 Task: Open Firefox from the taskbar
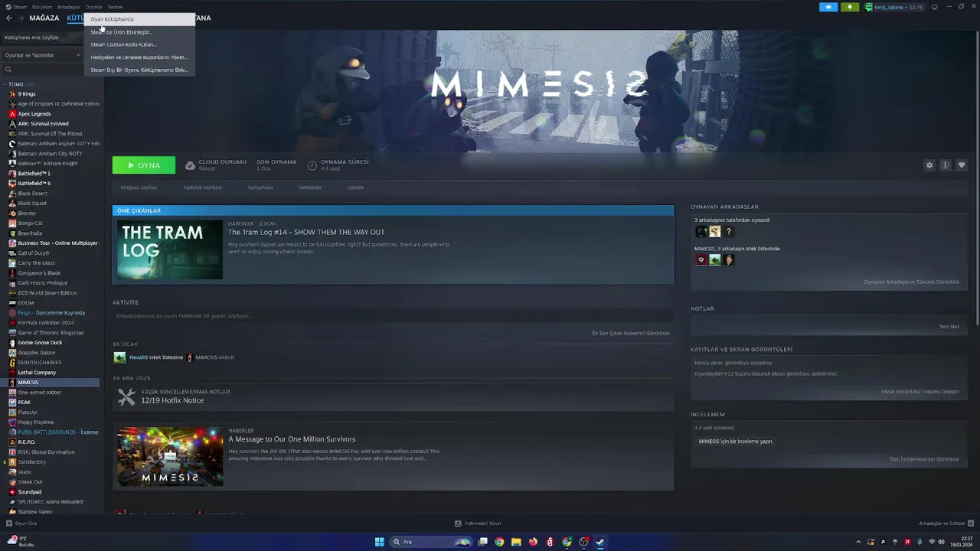(x=533, y=542)
